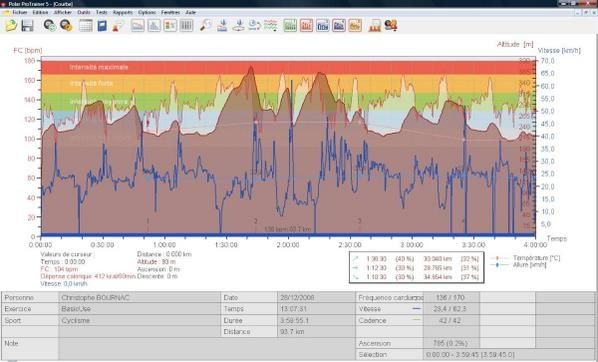Click the purple bar chart toolbar icon
Screen dimensions: 598x362
coord(339,26)
